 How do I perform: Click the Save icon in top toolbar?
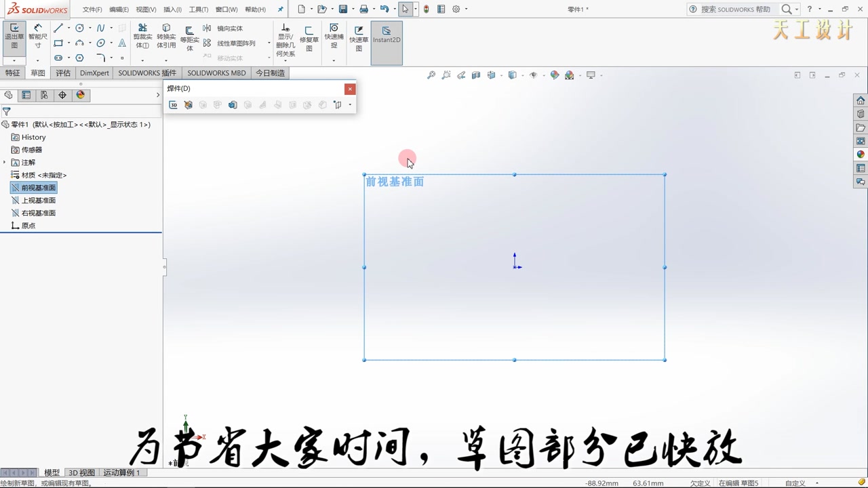[x=343, y=9]
